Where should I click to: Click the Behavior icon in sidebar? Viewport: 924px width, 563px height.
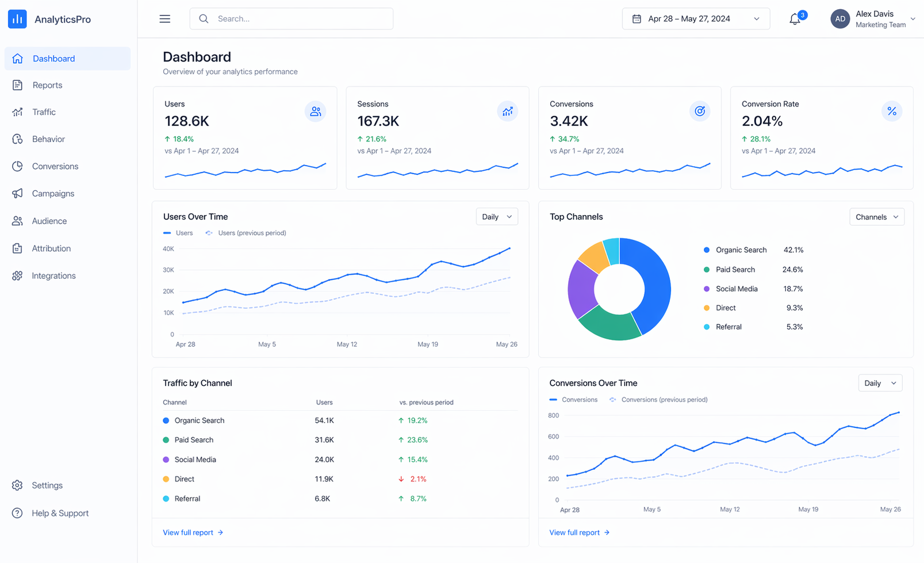[x=17, y=139]
